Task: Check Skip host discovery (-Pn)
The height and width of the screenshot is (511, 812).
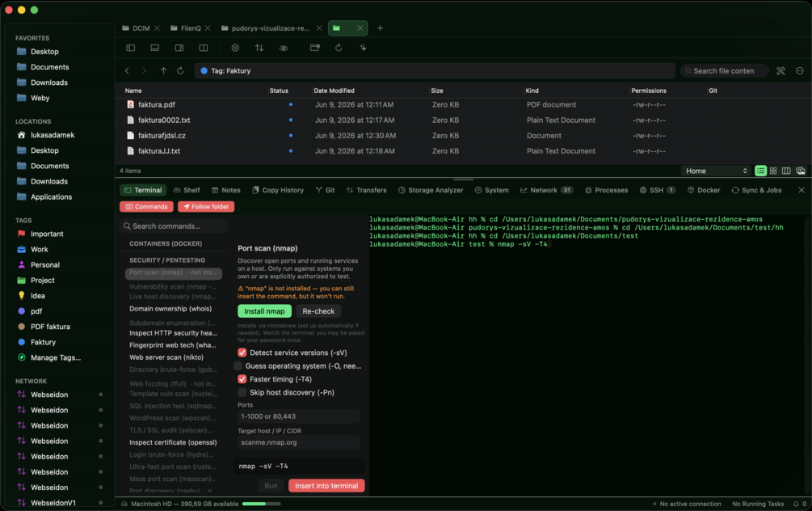Action: [242, 392]
